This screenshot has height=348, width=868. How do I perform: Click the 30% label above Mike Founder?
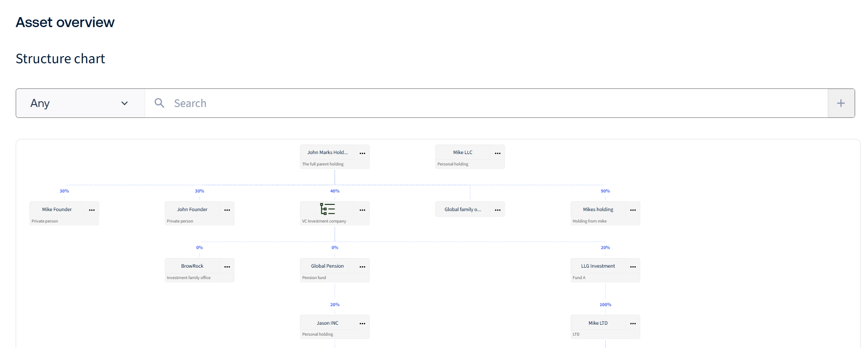pyautogui.click(x=64, y=191)
